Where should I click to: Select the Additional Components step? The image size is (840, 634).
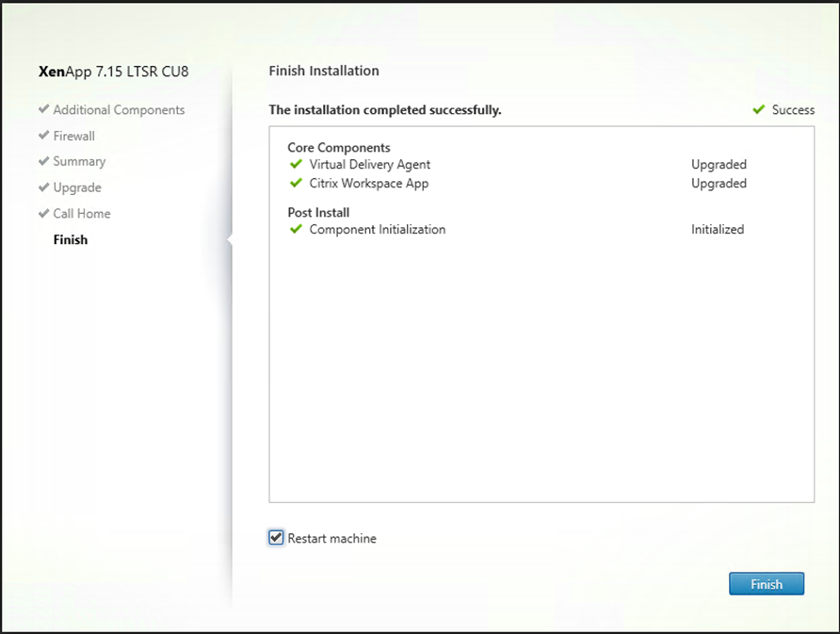119,110
